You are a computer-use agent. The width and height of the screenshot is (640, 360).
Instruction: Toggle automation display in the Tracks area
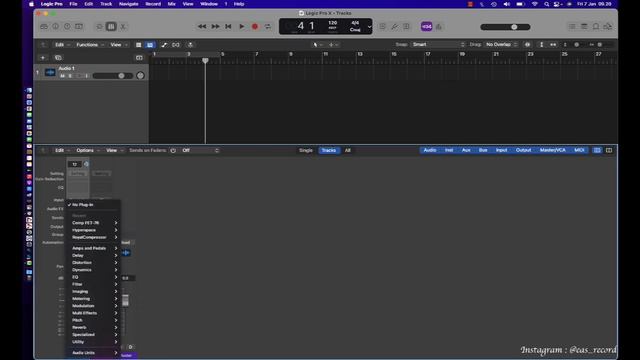click(x=164, y=45)
